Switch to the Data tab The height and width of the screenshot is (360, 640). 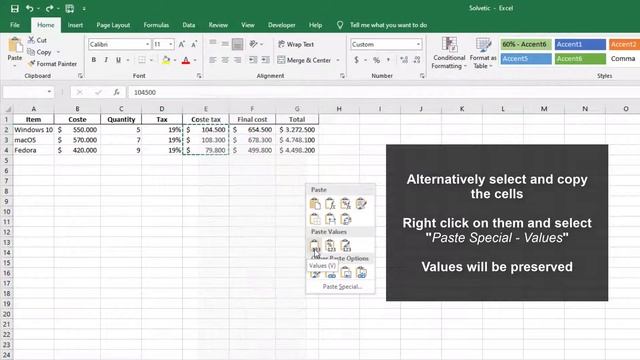[189, 25]
